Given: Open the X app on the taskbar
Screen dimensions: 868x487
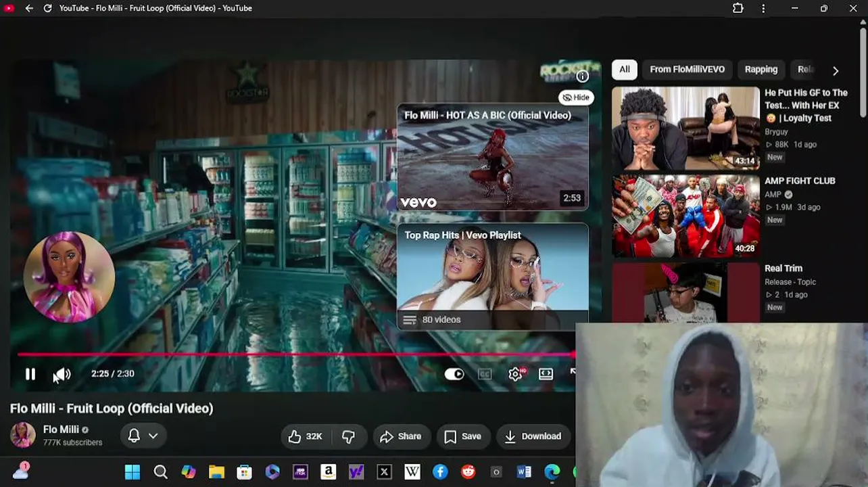Looking at the screenshot, I should click(x=384, y=472).
